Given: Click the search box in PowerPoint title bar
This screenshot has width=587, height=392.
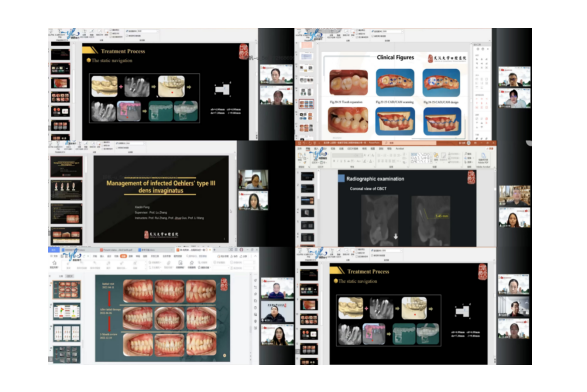Looking at the screenshot, I should (x=409, y=143).
